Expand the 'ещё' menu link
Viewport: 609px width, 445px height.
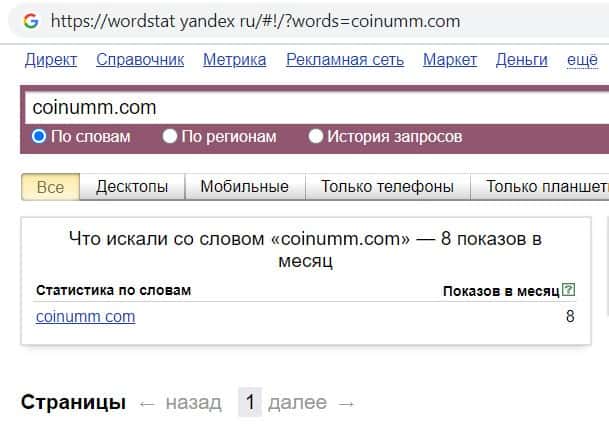[582, 60]
